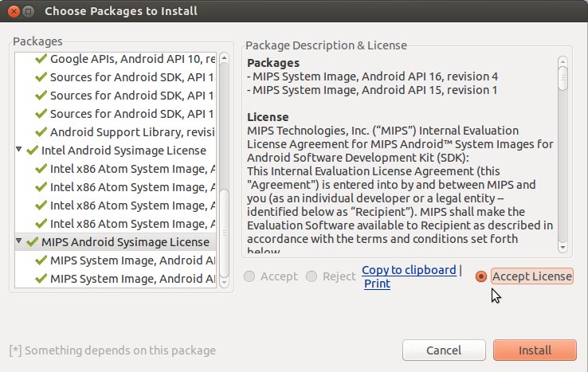588x372 pixels.
Task: Select the Accept radio button
Action: click(x=249, y=276)
